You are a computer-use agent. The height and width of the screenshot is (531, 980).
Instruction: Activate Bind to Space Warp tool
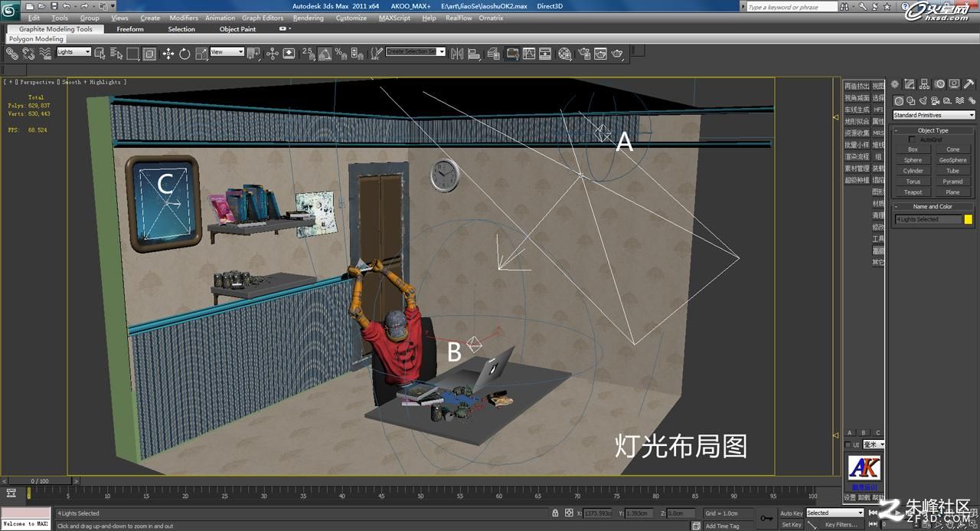click(45, 54)
